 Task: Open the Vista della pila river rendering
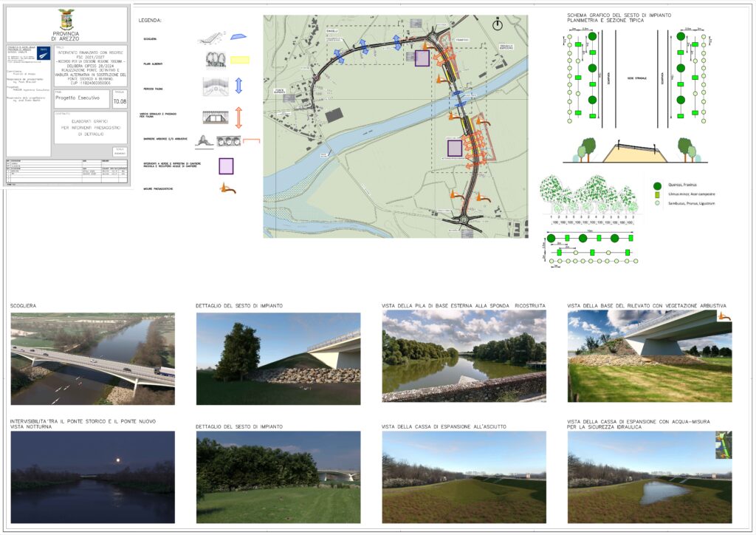(464, 355)
